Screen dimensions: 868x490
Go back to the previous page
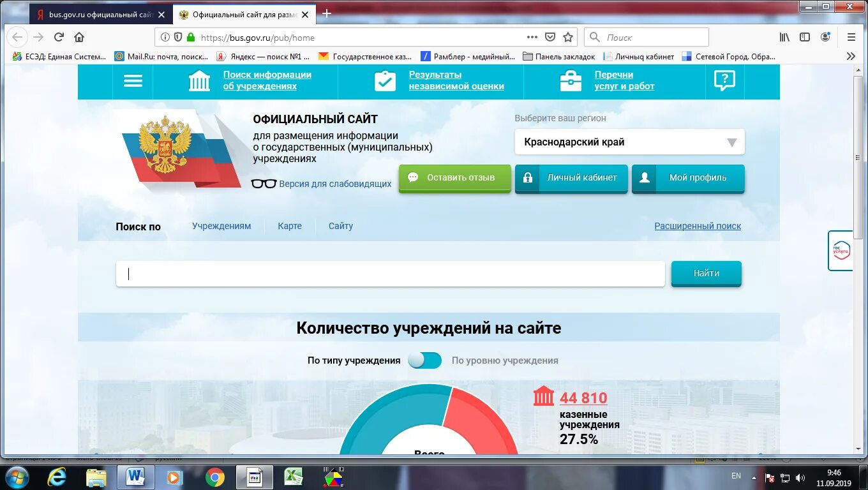point(18,37)
